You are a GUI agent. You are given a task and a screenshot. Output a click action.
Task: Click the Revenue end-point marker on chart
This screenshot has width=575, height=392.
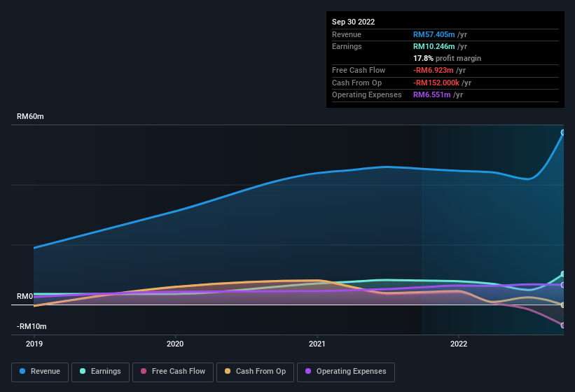[563, 132]
